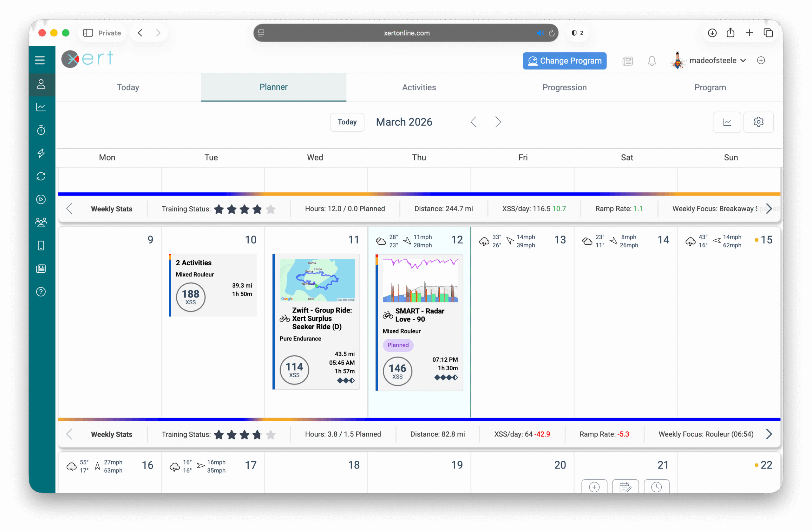812x531 pixels.
Task: Click the stopwatch icon in the sidebar
Action: (x=41, y=130)
